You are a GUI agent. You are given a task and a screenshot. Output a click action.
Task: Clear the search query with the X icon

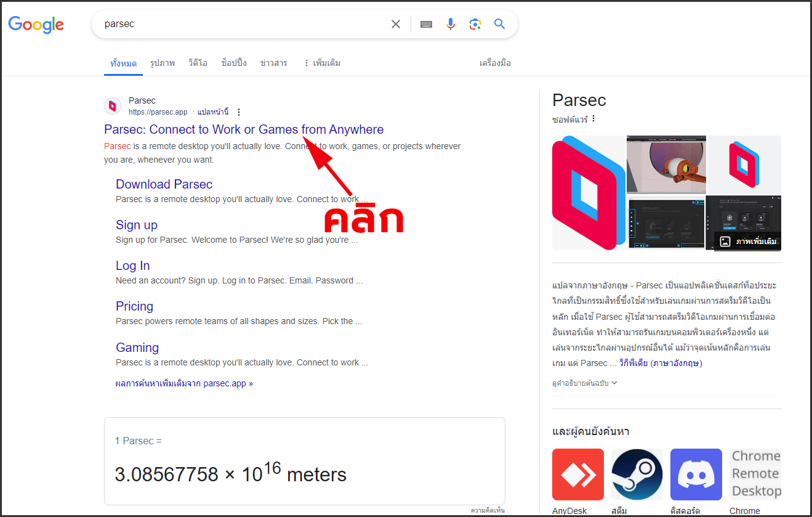(396, 23)
